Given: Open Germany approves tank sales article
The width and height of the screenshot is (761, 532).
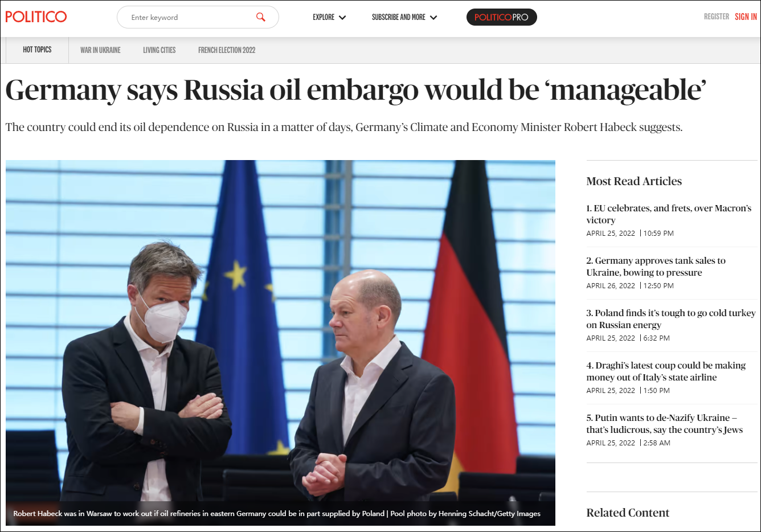Looking at the screenshot, I should tap(656, 267).
